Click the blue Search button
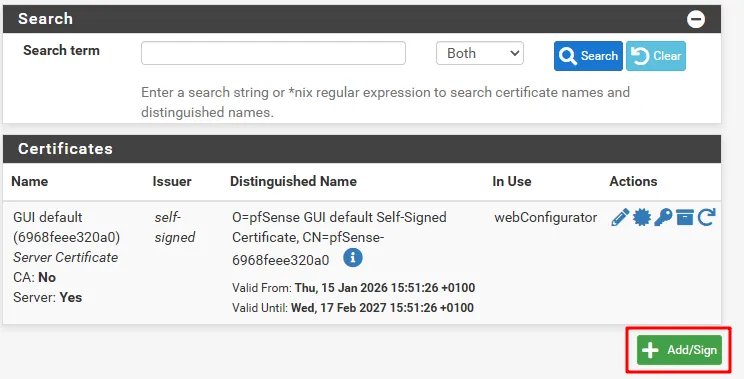Image resolution: width=744 pixels, height=379 pixels. click(588, 56)
